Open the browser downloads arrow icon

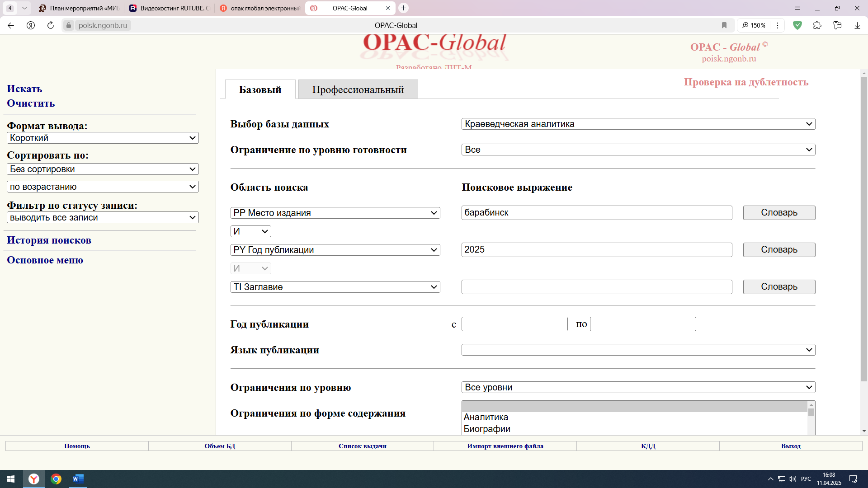click(x=857, y=25)
